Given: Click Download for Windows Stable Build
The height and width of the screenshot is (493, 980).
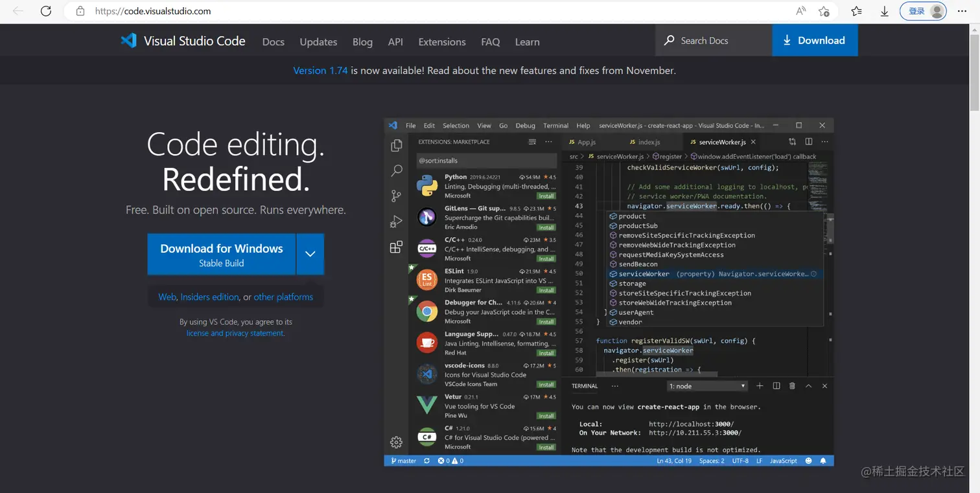Looking at the screenshot, I should (x=222, y=255).
